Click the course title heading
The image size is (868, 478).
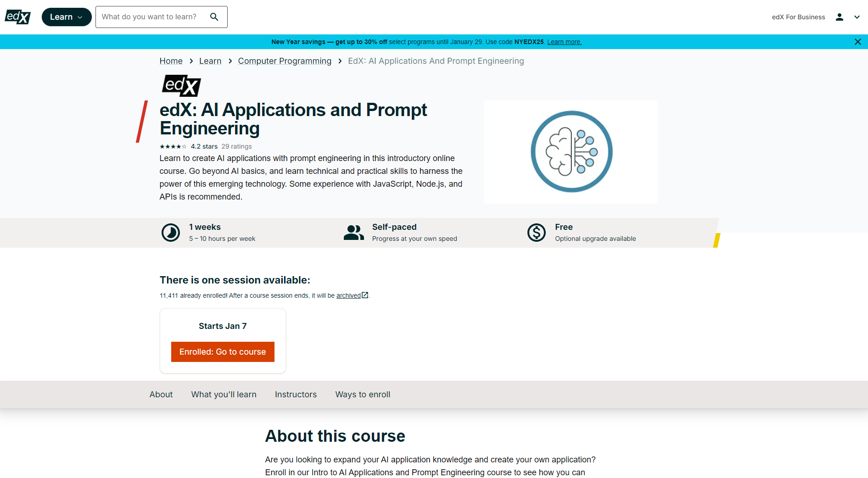(293, 119)
